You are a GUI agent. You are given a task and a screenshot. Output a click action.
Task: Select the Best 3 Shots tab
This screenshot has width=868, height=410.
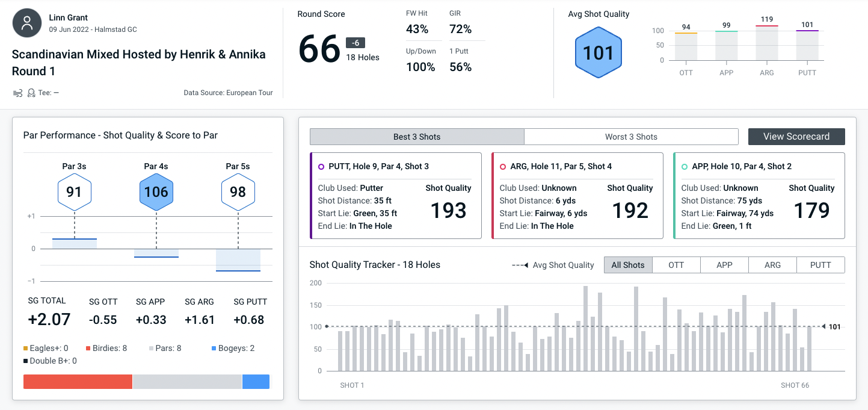pyautogui.click(x=417, y=137)
